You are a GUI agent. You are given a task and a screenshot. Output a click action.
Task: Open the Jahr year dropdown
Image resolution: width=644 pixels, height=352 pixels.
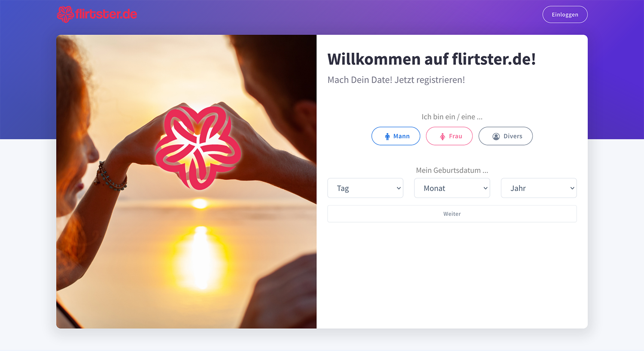point(539,188)
